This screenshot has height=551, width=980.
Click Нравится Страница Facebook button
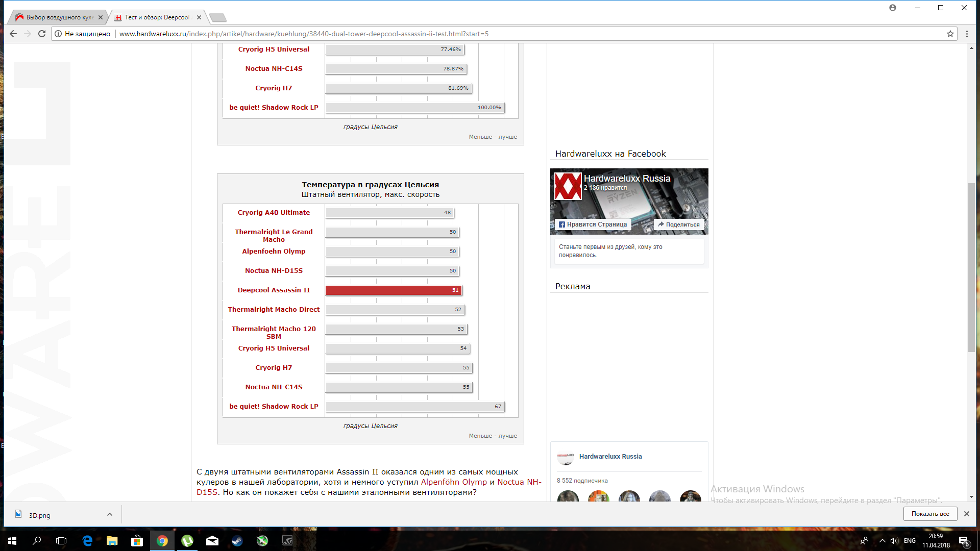click(593, 224)
